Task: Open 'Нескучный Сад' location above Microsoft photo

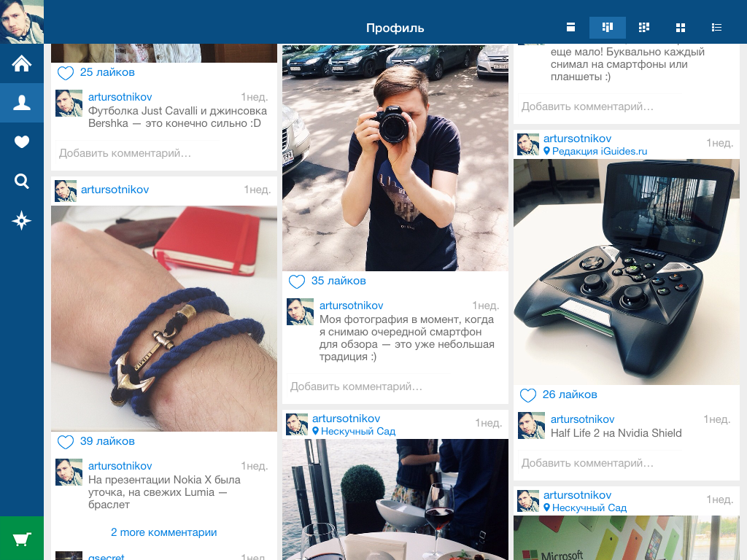Action: click(586, 508)
